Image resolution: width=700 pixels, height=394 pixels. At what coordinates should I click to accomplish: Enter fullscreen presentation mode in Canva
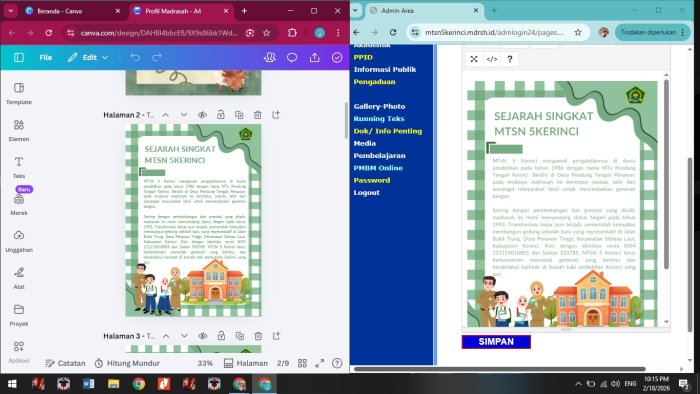pyautogui.click(x=320, y=363)
